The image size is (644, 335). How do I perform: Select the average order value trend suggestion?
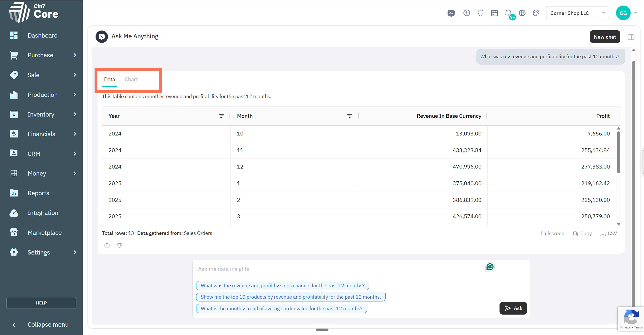coord(281,309)
